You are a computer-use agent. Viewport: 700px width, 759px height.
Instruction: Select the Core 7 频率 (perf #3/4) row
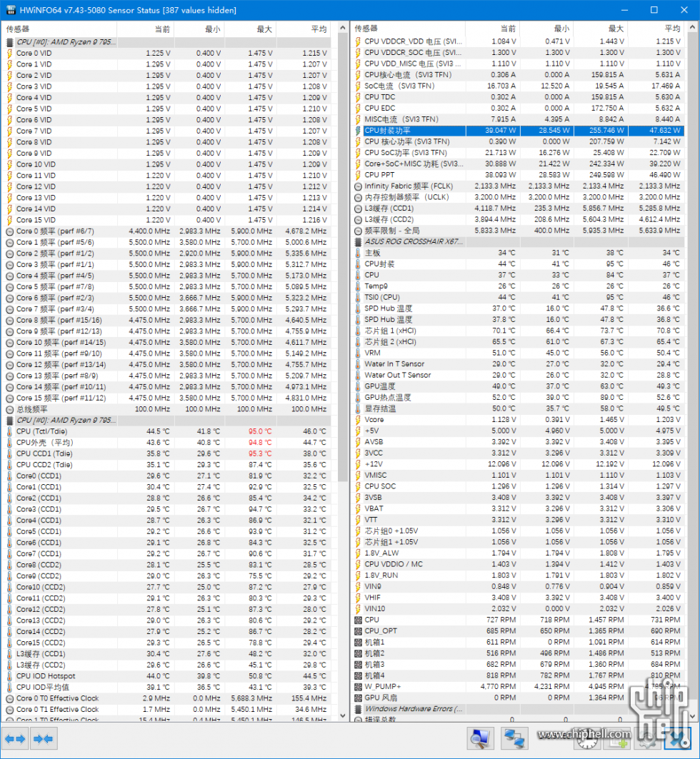pos(168,309)
